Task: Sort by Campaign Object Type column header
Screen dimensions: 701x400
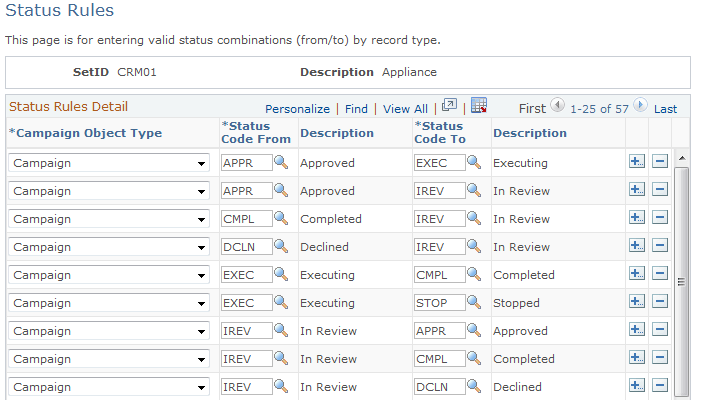Action: (x=85, y=133)
